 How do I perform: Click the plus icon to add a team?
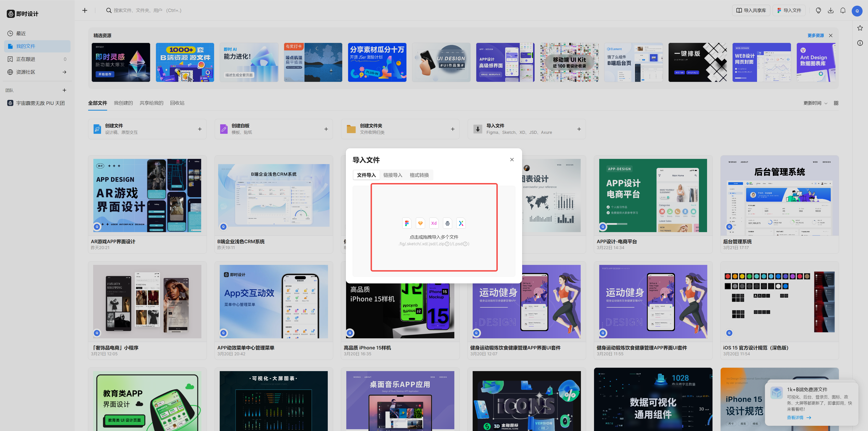[64, 90]
